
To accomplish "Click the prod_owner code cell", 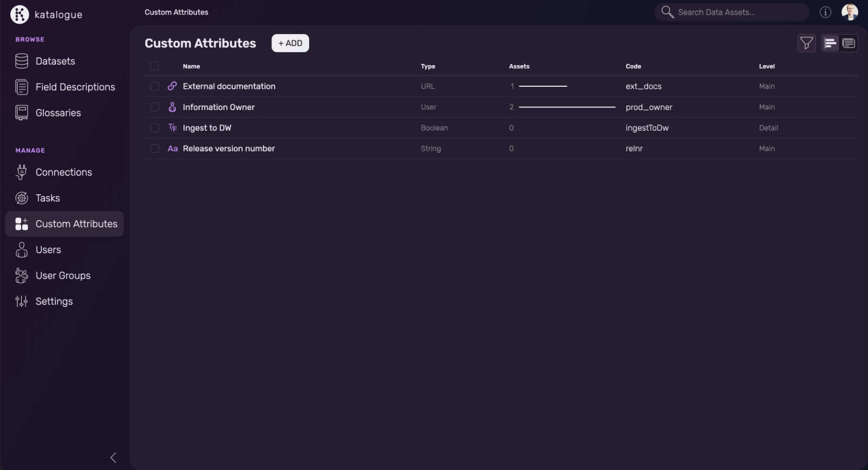I will 649,107.
